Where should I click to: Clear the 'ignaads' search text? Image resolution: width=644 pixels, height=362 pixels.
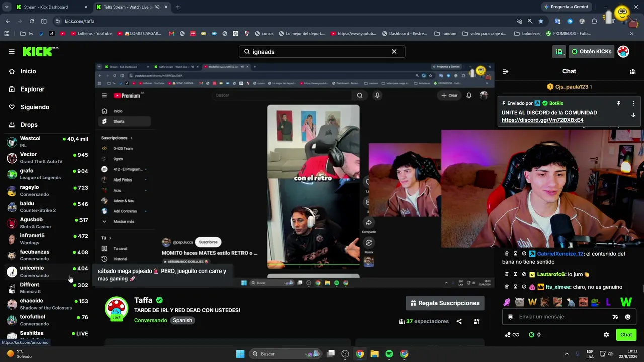pos(394,51)
